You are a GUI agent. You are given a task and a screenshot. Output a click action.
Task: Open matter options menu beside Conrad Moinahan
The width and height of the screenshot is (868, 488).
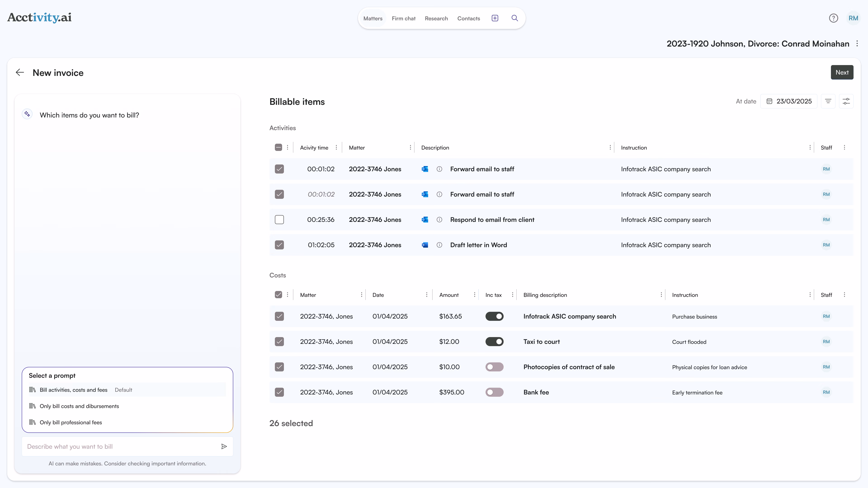857,43
